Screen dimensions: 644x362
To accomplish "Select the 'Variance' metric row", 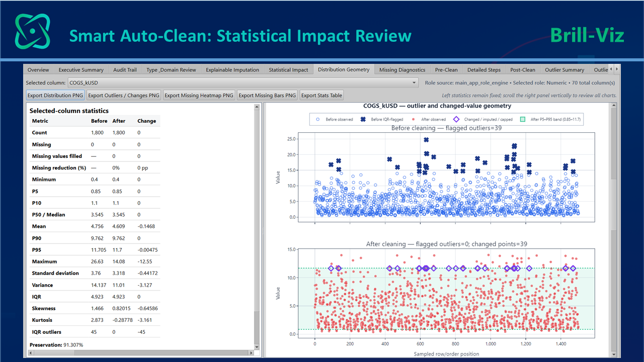I will point(95,285).
